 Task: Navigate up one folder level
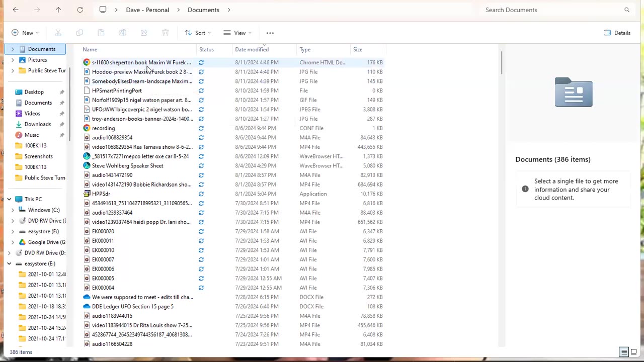[58, 10]
